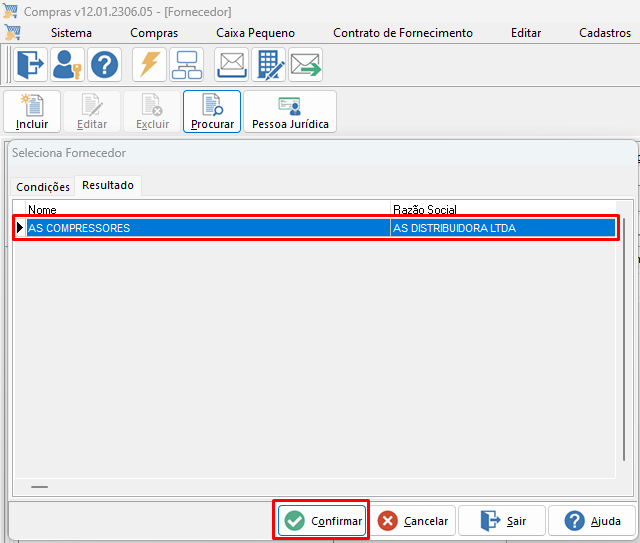This screenshot has height=543, width=640.
Task: Switch to the Condições tab
Action: [43, 187]
